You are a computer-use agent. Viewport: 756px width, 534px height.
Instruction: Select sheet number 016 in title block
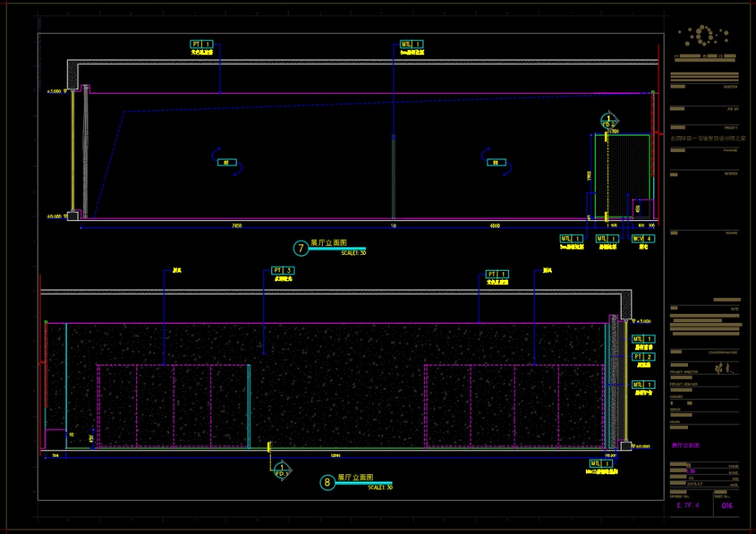tap(727, 505)
